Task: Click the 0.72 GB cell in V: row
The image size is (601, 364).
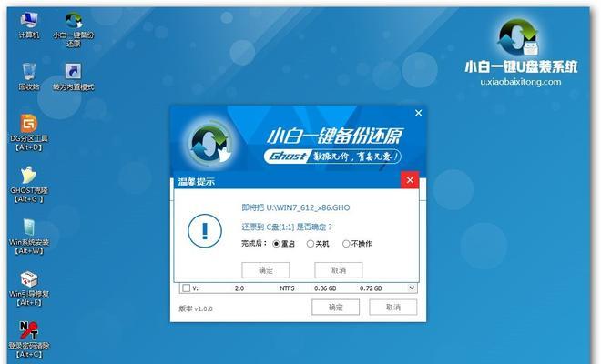Action: (371, 288)
